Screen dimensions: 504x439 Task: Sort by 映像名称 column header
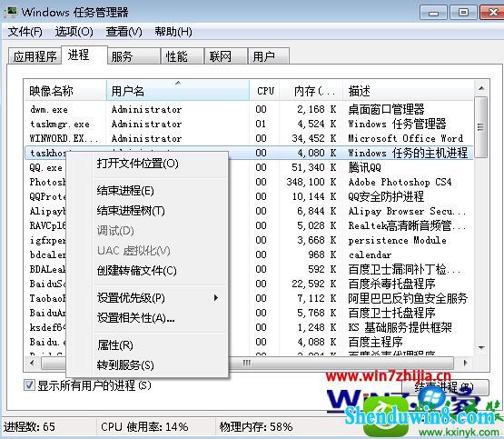point(65,91)
